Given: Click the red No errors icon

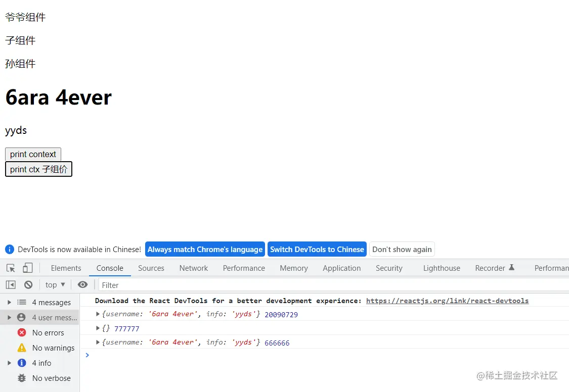Looking at the screenshot, I should (x=22, y=332).
